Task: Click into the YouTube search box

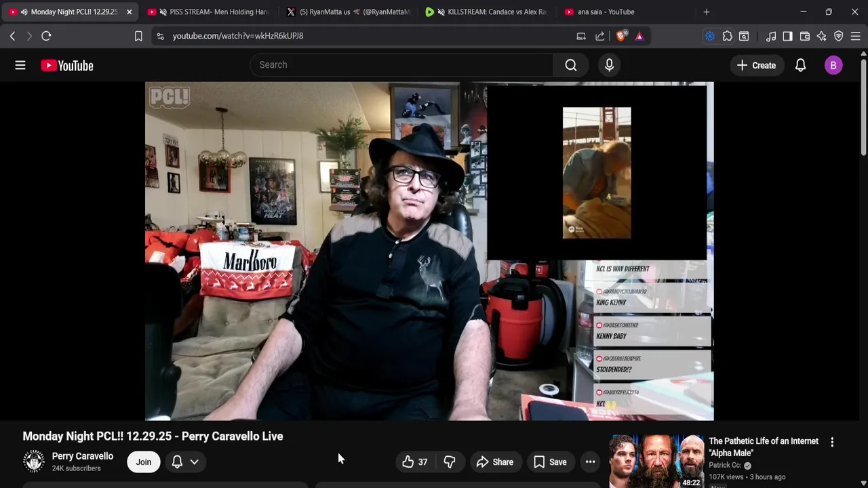Action: (401, 65)
